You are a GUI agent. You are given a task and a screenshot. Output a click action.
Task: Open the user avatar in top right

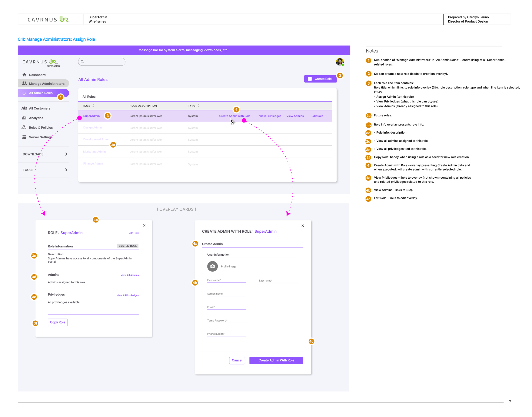[340, 62]
